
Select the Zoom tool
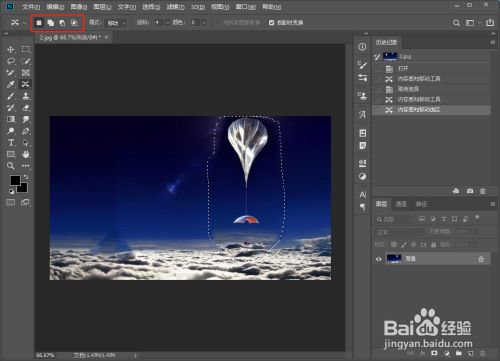click(x=11, y=166)
